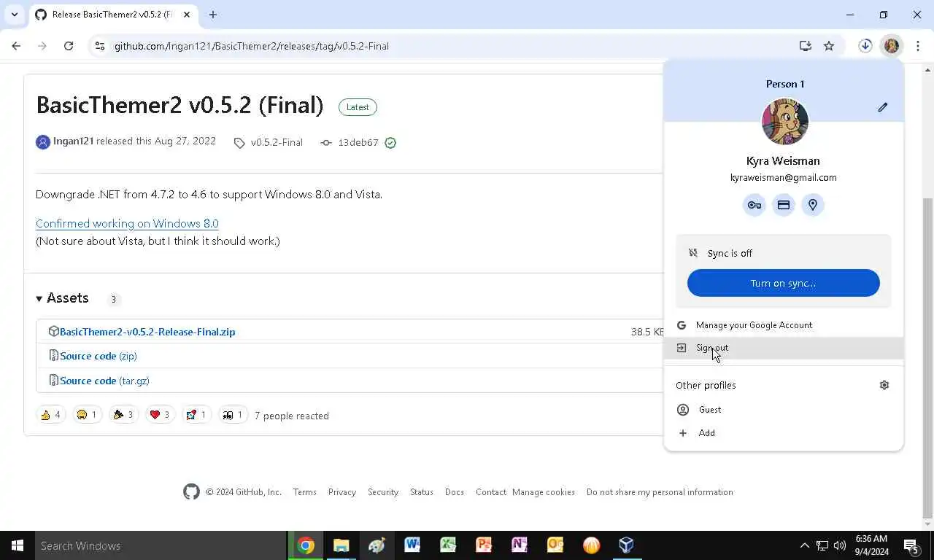Toggle thumbs up reaction
The height and width of the screenshot is (560, 934).
click(50, 415)
